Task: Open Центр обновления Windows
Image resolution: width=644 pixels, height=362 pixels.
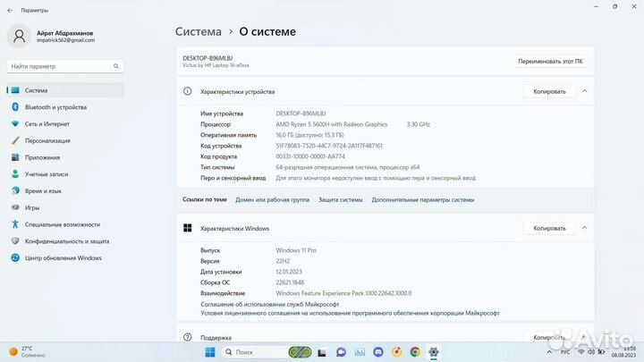Action: [x=65, y=258]
